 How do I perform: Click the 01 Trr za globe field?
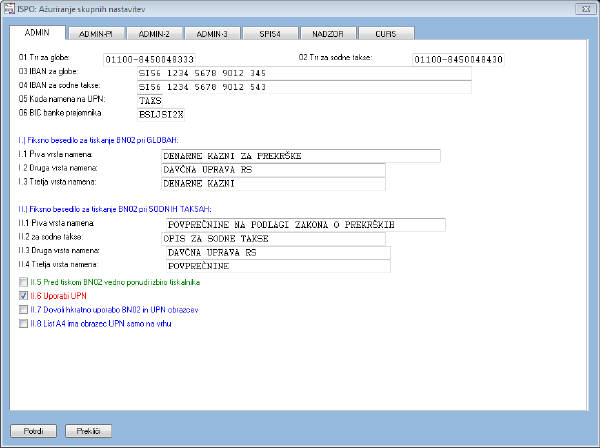click(x=151, y=59)
